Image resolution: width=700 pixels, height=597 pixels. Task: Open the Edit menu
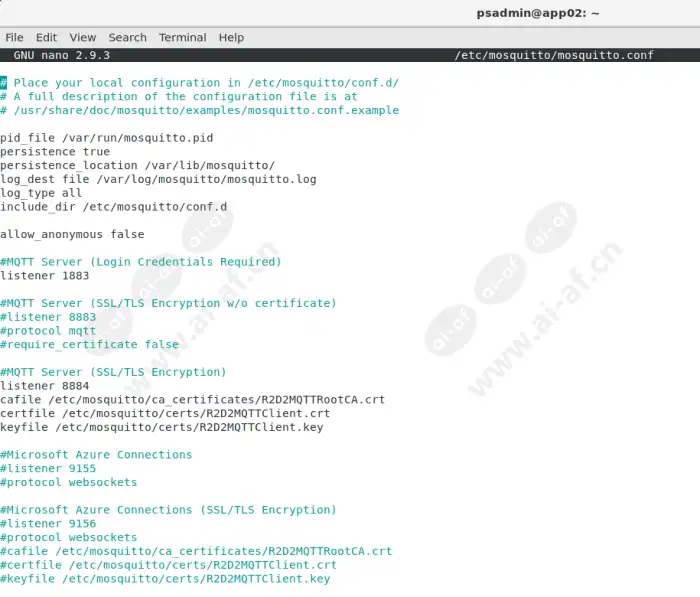[x=46, y=38]
